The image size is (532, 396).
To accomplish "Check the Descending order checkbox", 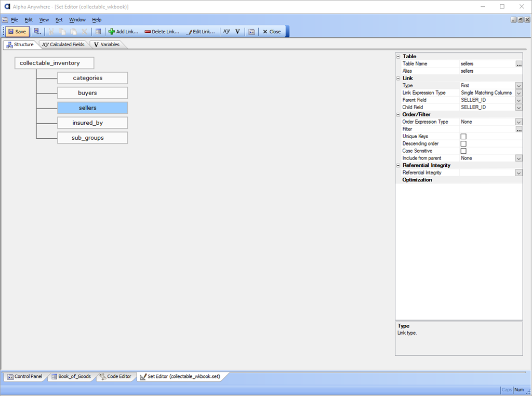I will click(x=463, y=143).
